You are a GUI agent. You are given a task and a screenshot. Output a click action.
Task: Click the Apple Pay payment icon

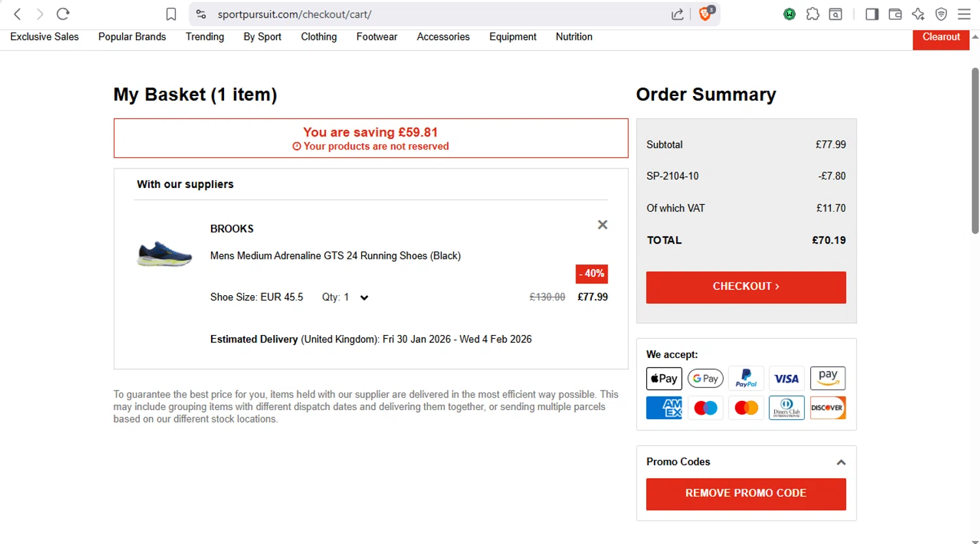664,379
